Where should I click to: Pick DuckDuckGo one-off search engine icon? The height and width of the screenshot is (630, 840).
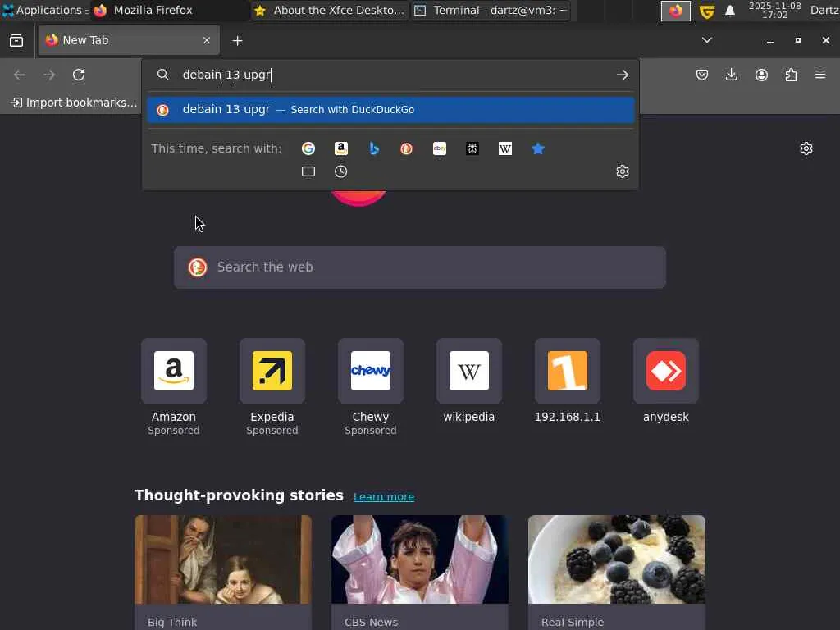click(x=407, y=148)
